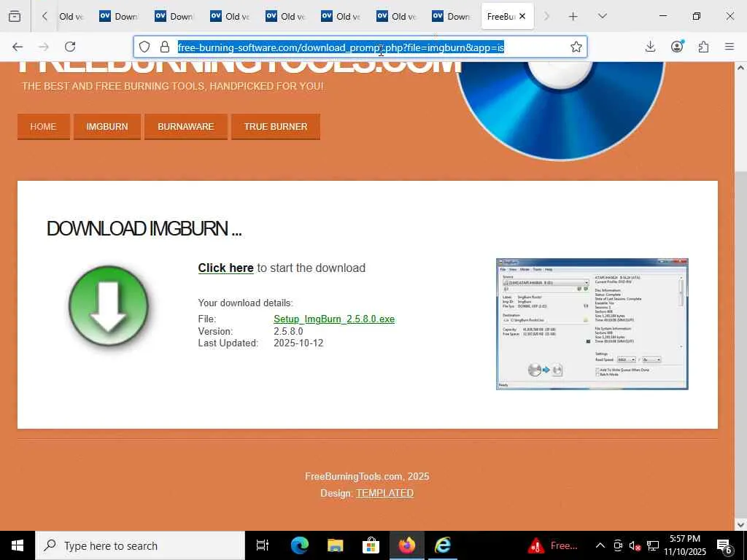Click the scrollbar down arrow
The image size is (747, 560).
tap(741, 525)
